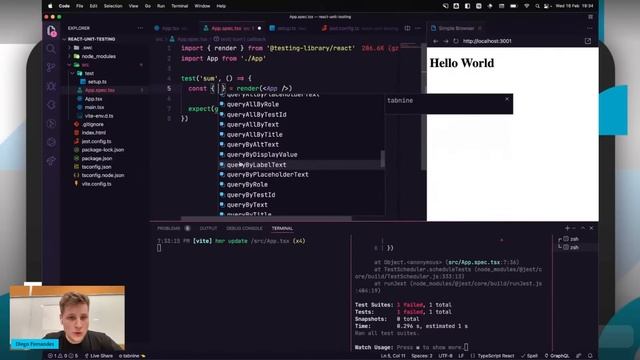
Task: Click Live Share in the status bar
Action: click(x=98, y=356)
